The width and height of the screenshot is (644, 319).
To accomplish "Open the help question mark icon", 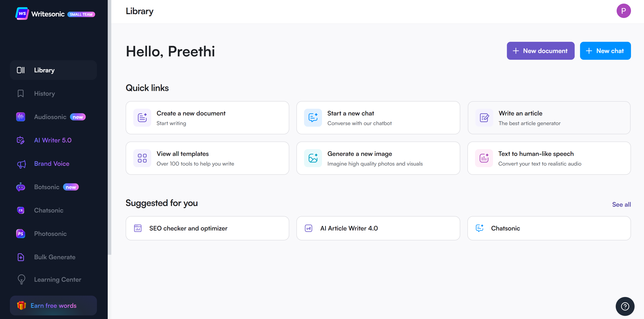I will (625, 306).
